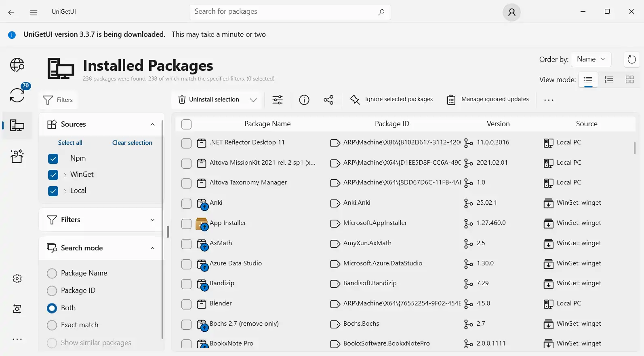Open the Order by Name dropdown
This screenshot has width=644, height=356.
(591, 59)
